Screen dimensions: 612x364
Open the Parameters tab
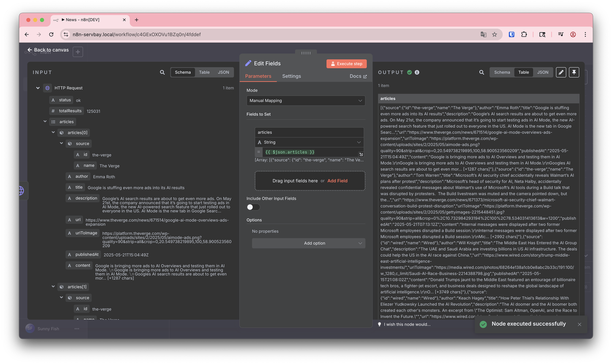[258, 76]
